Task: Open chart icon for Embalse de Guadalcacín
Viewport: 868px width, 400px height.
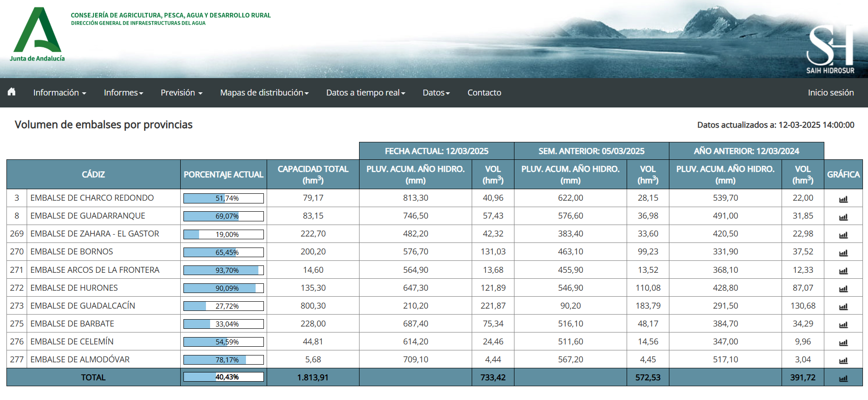Action: [843, 306]
